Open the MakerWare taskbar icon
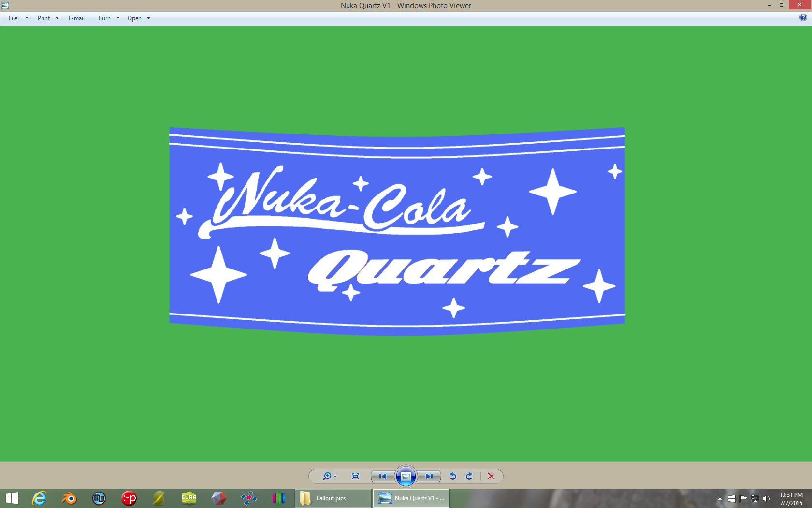The width and height of the screenshot is (812, 508). (x=99, y=498)
